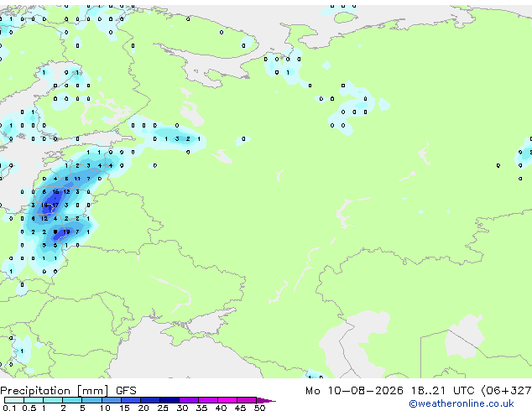Click the purple arrow tip above 50 mm
This screenshot has height=411, width=532.
click(266, 400)
